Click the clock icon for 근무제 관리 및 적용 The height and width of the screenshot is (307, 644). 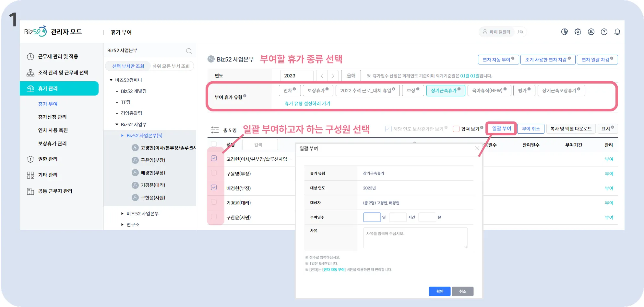coord(30,57)
